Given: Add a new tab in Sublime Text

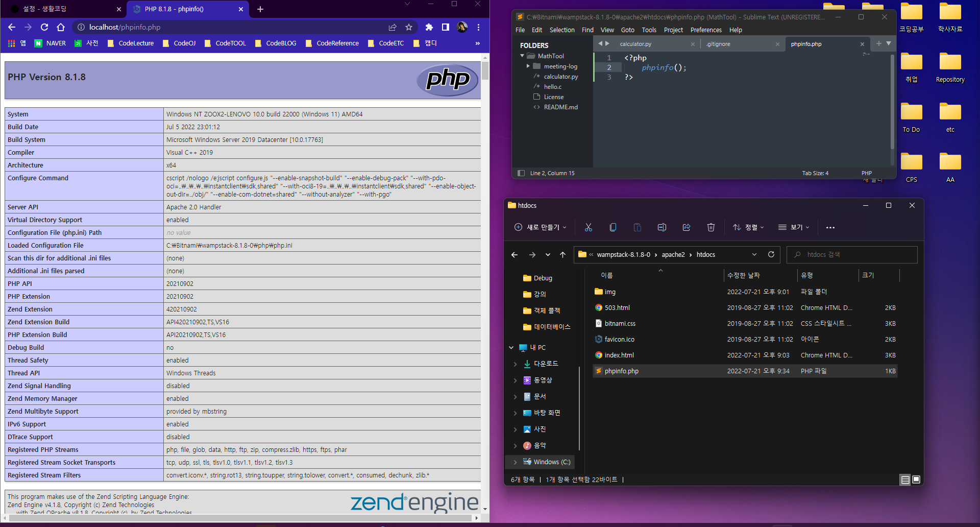Looking at the screenshot, I should (879, 43).
